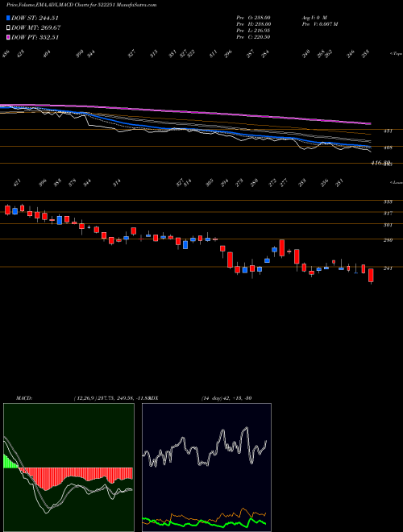The image size is (403, 532).
Task: Click the Pre V: 0.007 M text
Action: click(x=319, y=24)
